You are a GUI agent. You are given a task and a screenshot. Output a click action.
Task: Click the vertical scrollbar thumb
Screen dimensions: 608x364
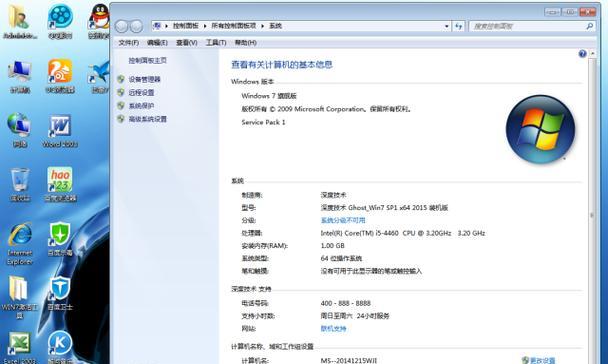click(592, 214)
